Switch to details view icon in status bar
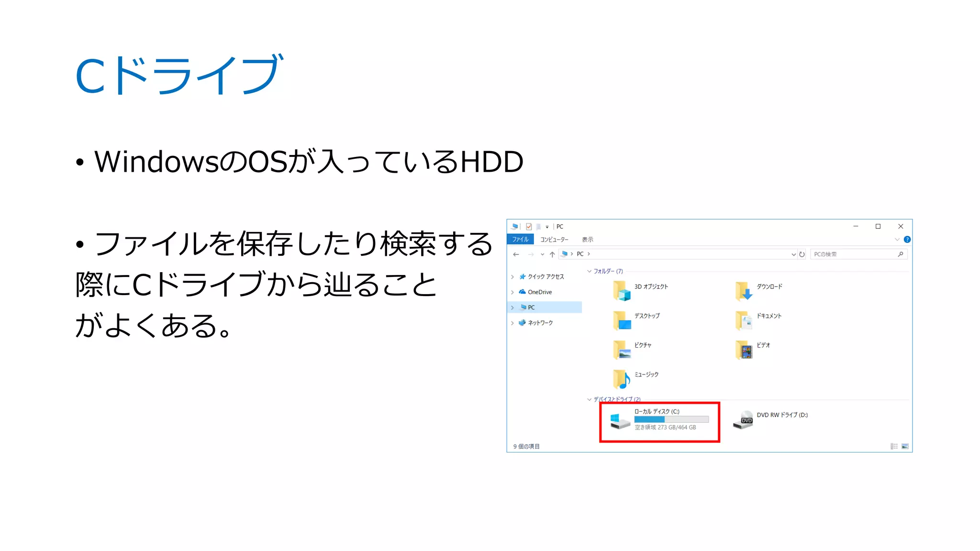Screen dimensions: 980x551 pyautogui.click(x=894, y=446)
